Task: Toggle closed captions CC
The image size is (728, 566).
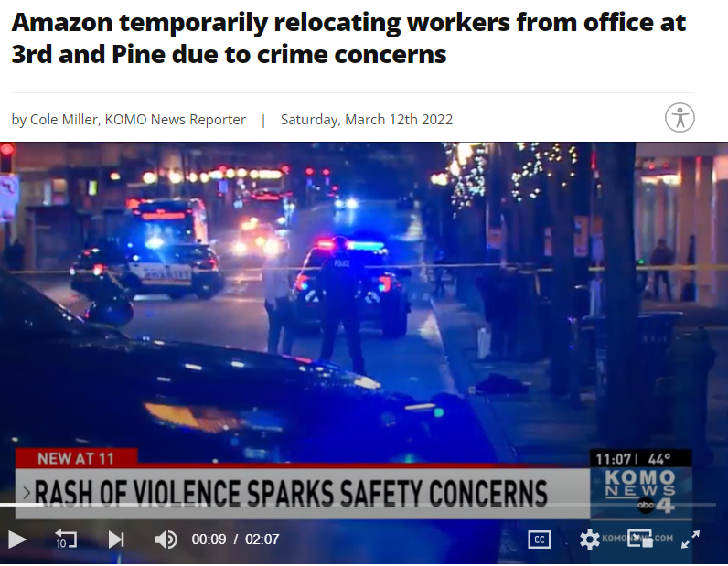Action: [539, 539]
